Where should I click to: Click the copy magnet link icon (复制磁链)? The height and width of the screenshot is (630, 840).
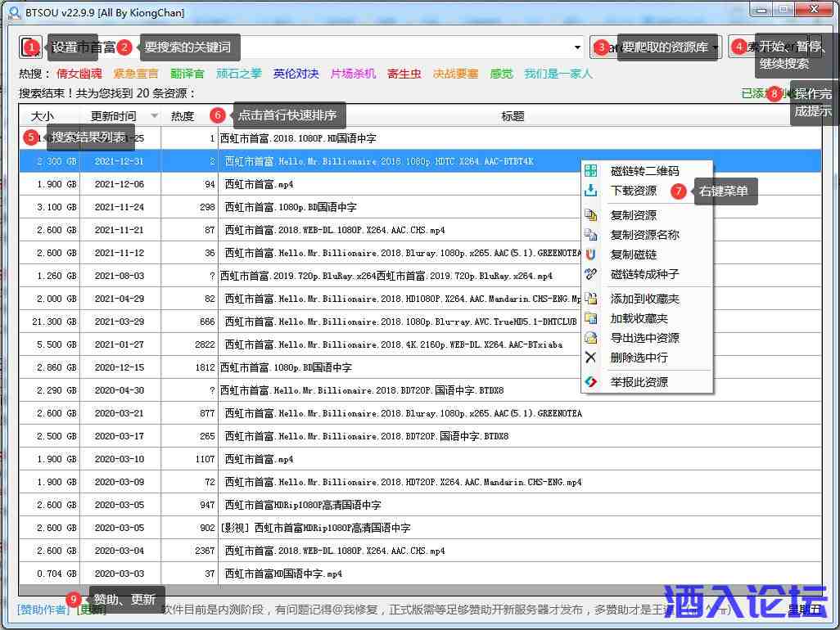tap(591, 254)
